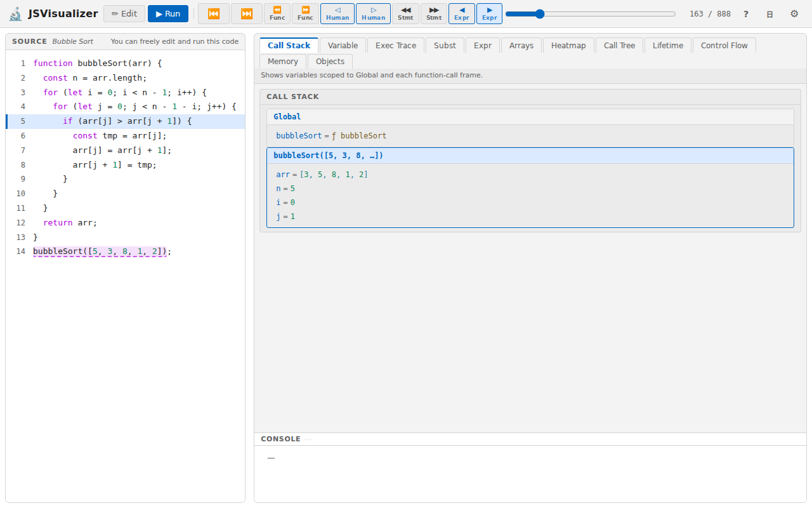Click the console output area
812x508 pixels.
coord(530,473)
